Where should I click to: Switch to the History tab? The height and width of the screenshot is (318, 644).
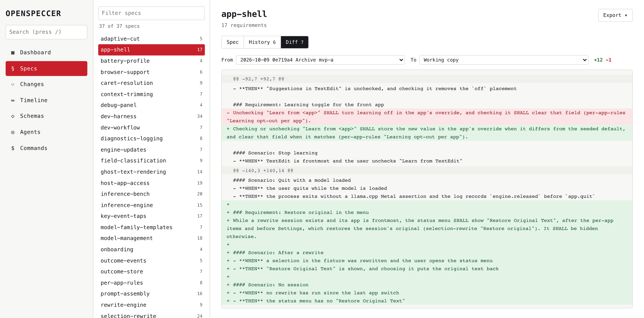(262, 42)
